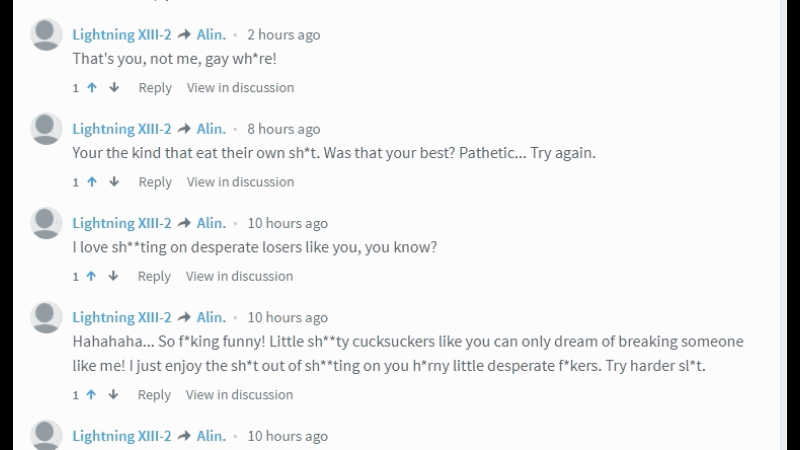
Task: Reply to the 'Hahahaha' comment
Action: (155, 395)
